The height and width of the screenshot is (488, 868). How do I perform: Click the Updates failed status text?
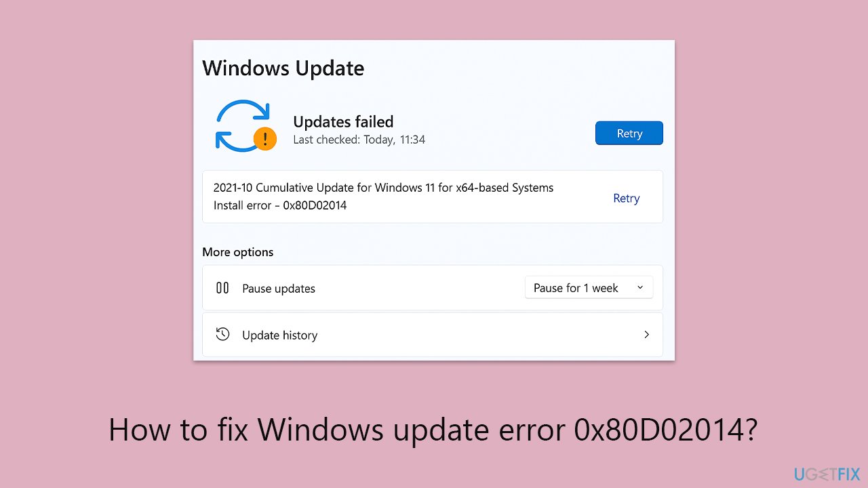[x=342, y=121]
